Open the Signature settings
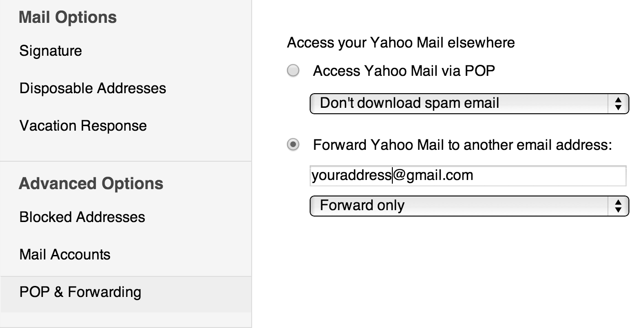 coord(51,51)
